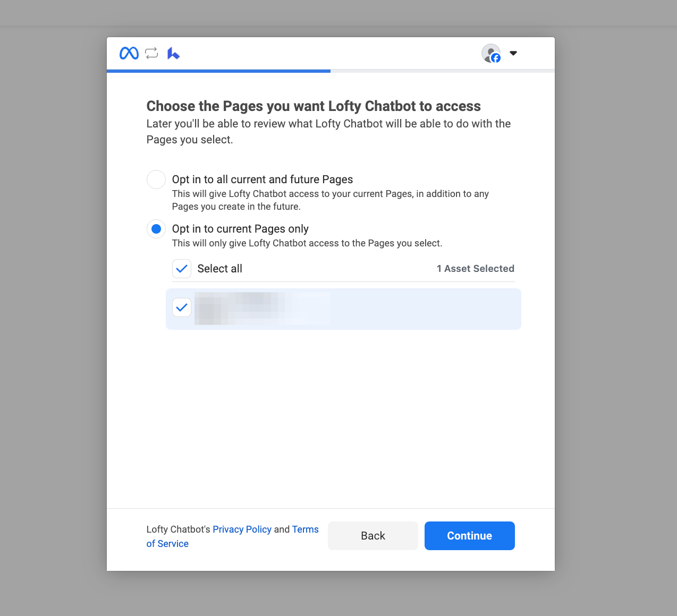Click the Select all label text
This screenshot has width=677, height=616.
click(220, 269)
